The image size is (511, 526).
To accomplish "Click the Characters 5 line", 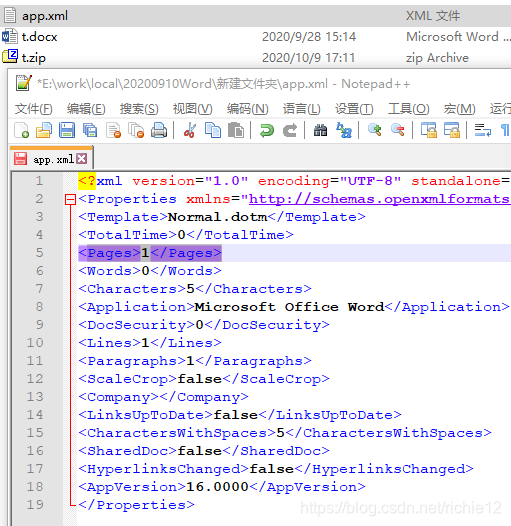I will 195,288.
